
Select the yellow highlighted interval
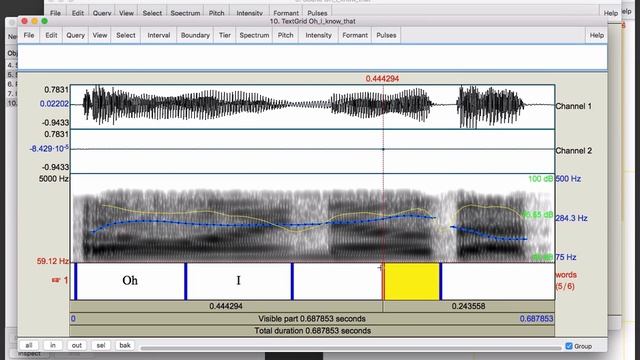pos(412,281)
